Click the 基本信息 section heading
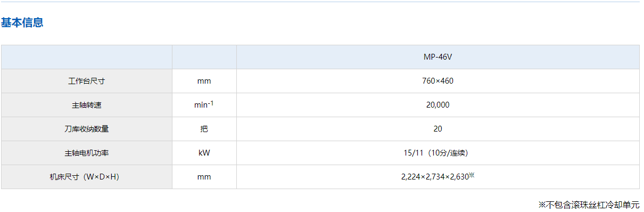Screen dimensions: 644x212 [x=22, y=22]
